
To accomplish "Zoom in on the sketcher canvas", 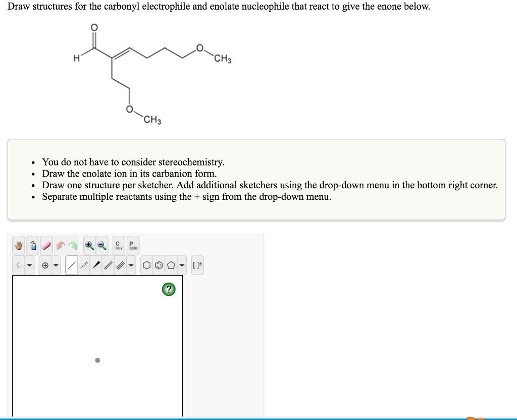I will [x=89, y=246].
